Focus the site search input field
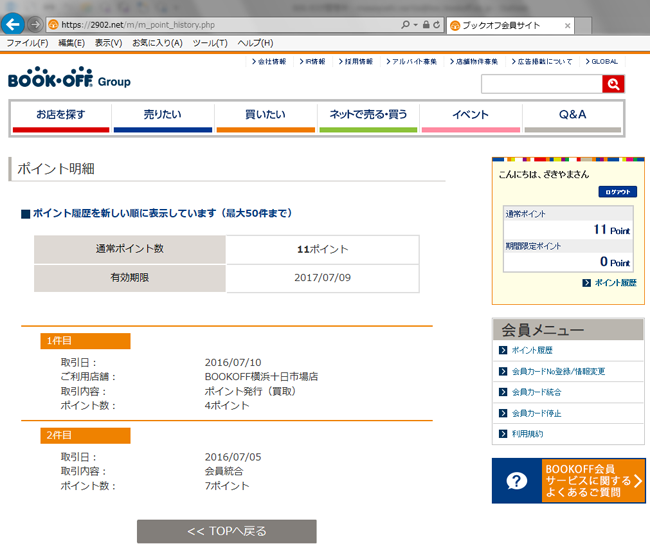The image size is (650, 546). 541,84
